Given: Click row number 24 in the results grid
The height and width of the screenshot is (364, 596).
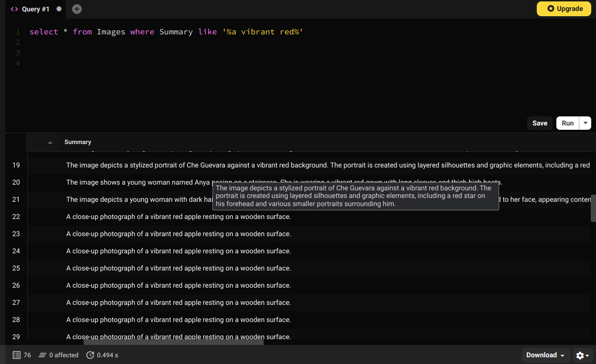Looking at the screenshot, I should coord(16,251).
